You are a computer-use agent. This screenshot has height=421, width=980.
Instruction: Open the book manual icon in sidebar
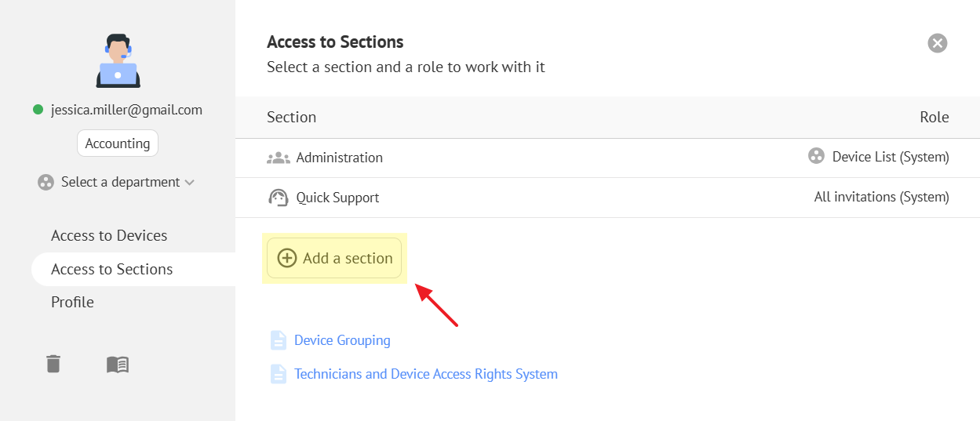tap(118, 365)
